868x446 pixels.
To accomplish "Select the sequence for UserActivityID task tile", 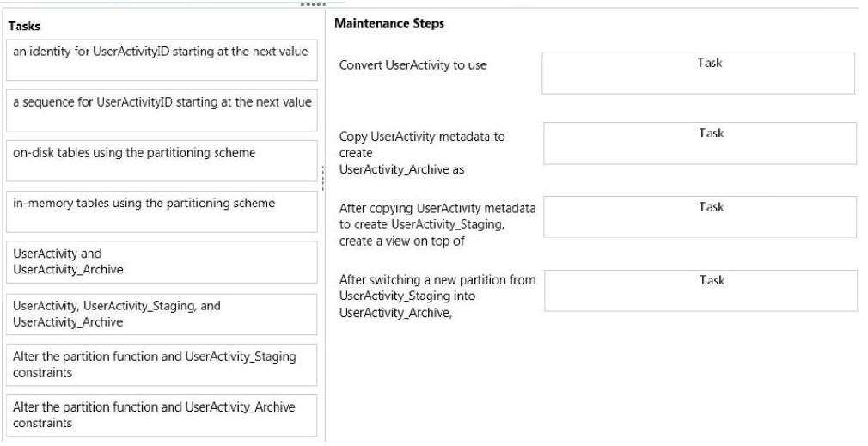I will (162, 111).
